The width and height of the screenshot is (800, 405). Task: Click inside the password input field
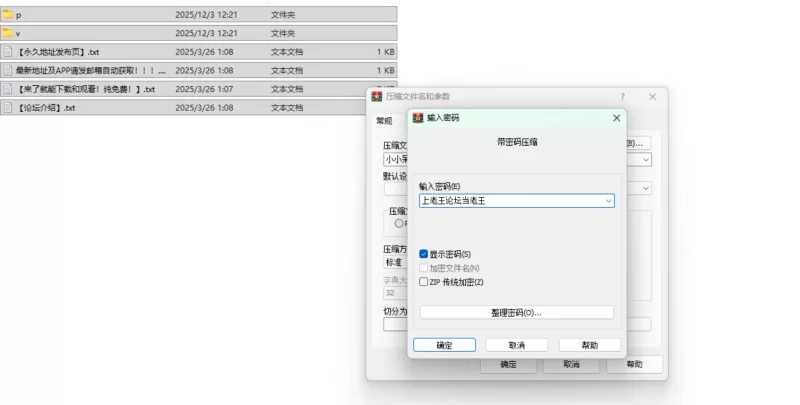tap(508, 201)
